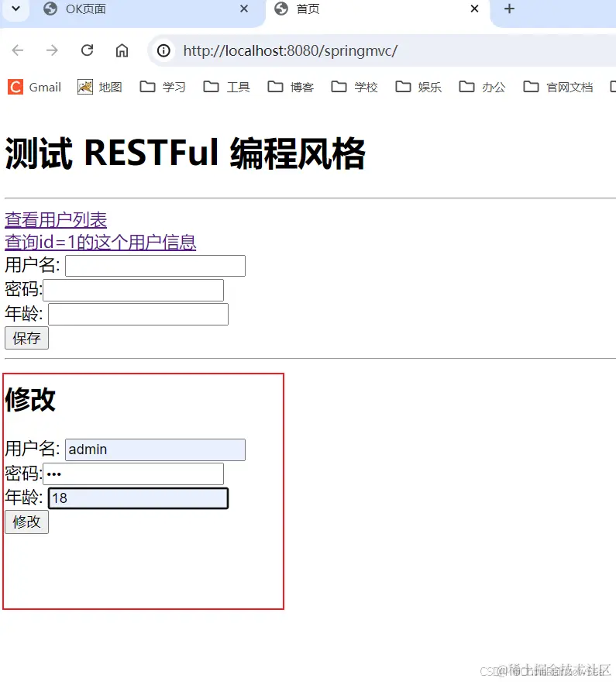Viewport: 616px width, 682px height.
Task: Edit the masked 密码 field in 修改 form
Action: (x=133, y=474)
